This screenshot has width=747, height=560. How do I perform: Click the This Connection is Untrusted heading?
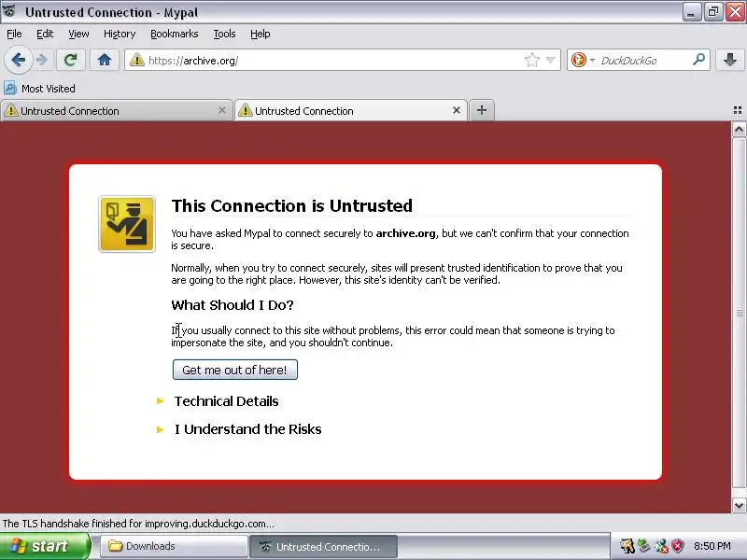[x=291, y=206]
